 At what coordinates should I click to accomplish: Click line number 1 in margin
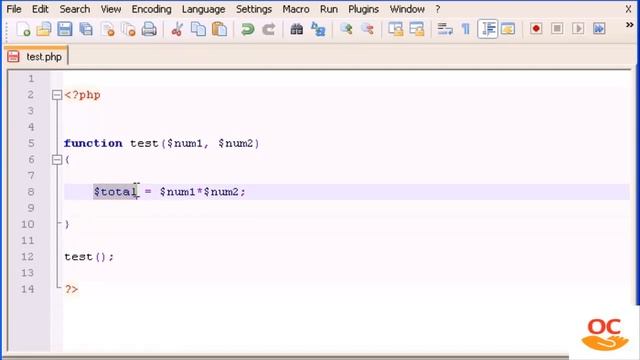31,79
